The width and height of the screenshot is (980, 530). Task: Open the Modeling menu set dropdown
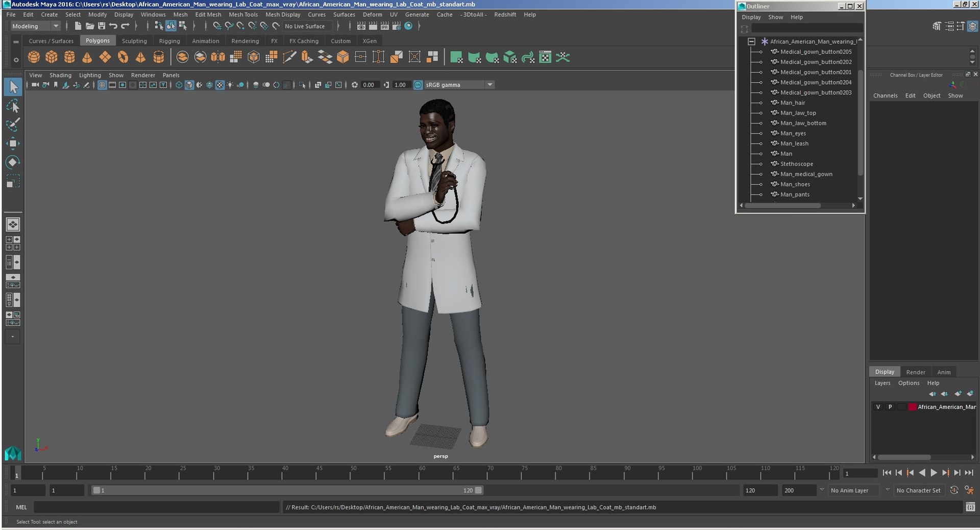click(x=35, y=26)
